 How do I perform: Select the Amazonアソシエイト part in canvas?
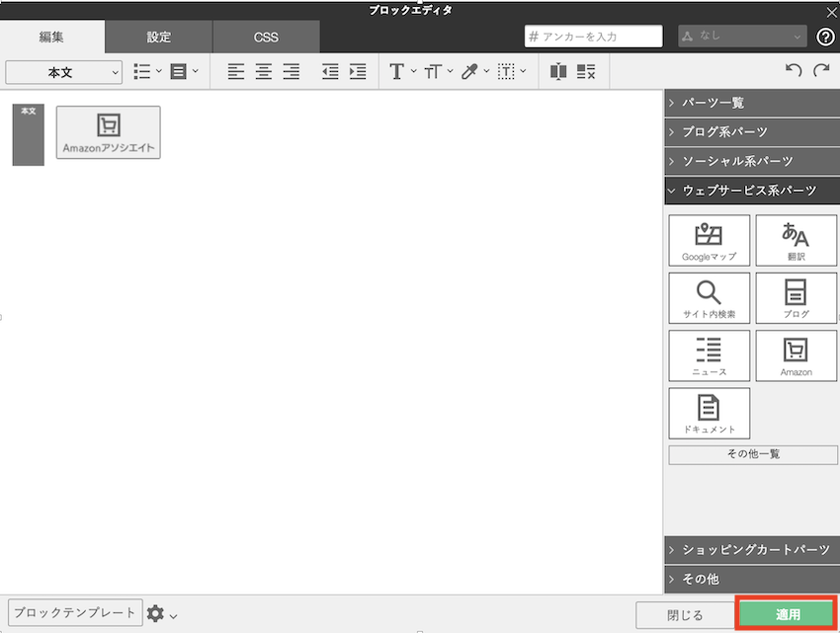pos(109,132)
